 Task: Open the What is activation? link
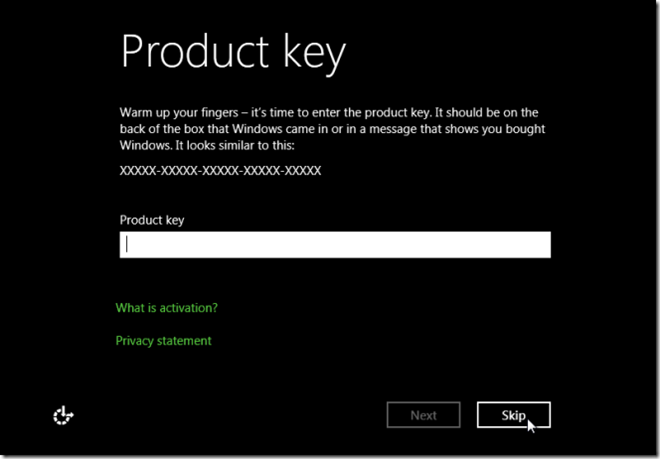[x=167, y=308]
